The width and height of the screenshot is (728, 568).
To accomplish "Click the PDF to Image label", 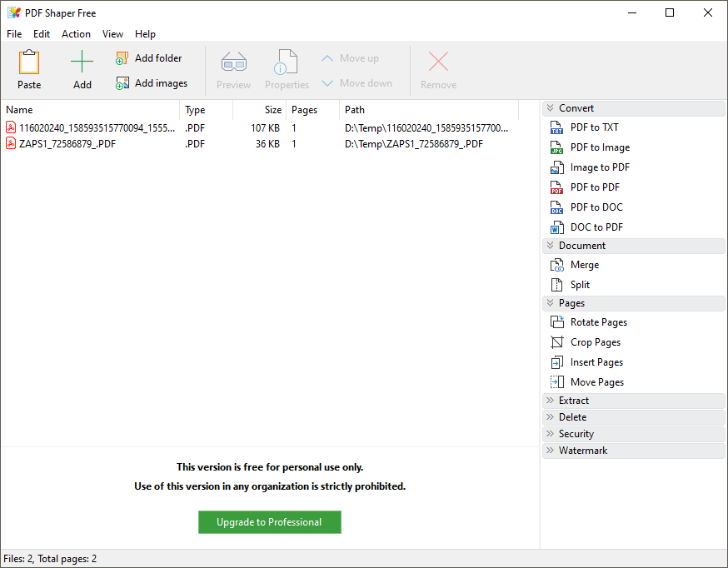I will click(600, 147).
